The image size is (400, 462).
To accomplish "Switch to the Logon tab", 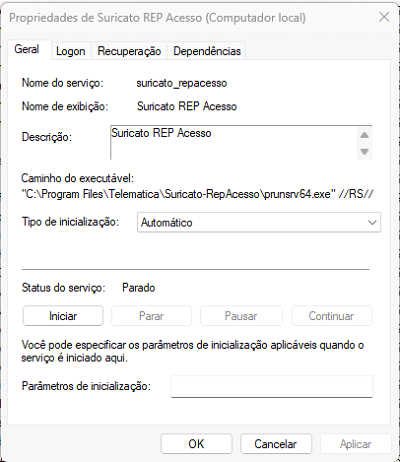I will [70, 51].
